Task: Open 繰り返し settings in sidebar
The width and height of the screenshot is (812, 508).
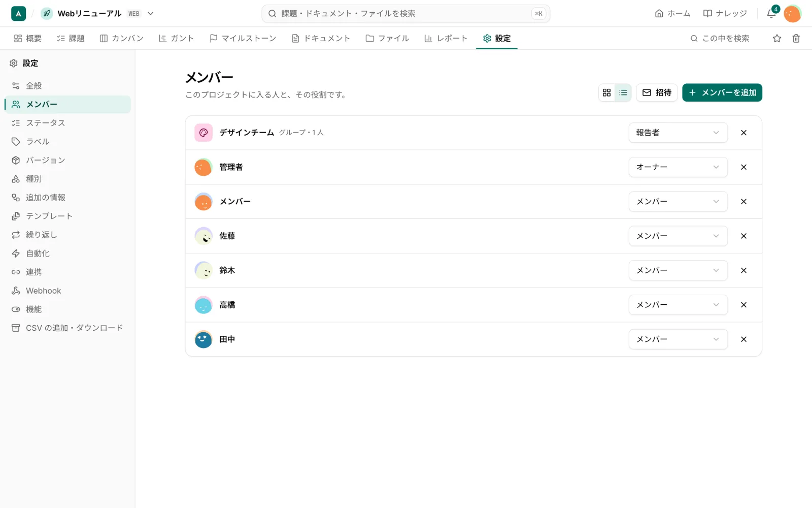Action: [x=68, y=235]
